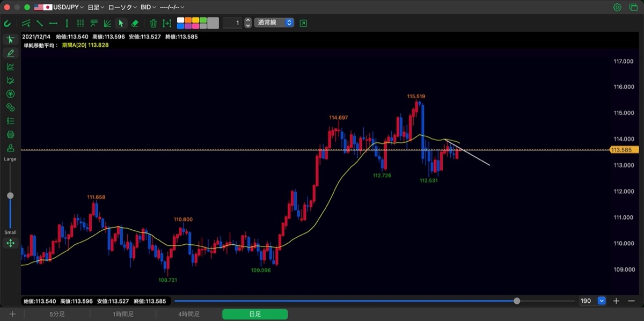Image resolution: width=644 pixels, height=321 pixels.
Task: Click the Large/Small size slider handle
Action: [x=10, y=196]
